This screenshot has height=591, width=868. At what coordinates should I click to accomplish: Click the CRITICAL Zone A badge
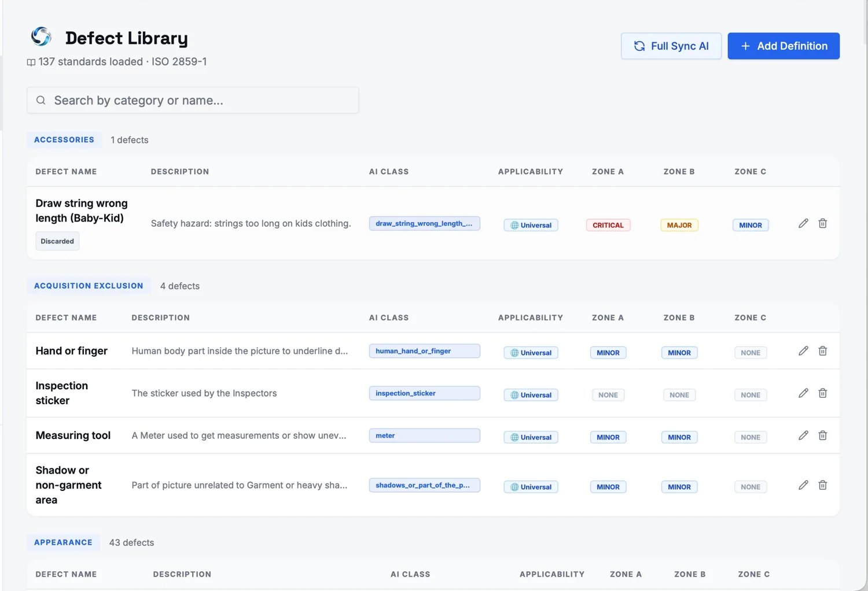tap(608, 225)
